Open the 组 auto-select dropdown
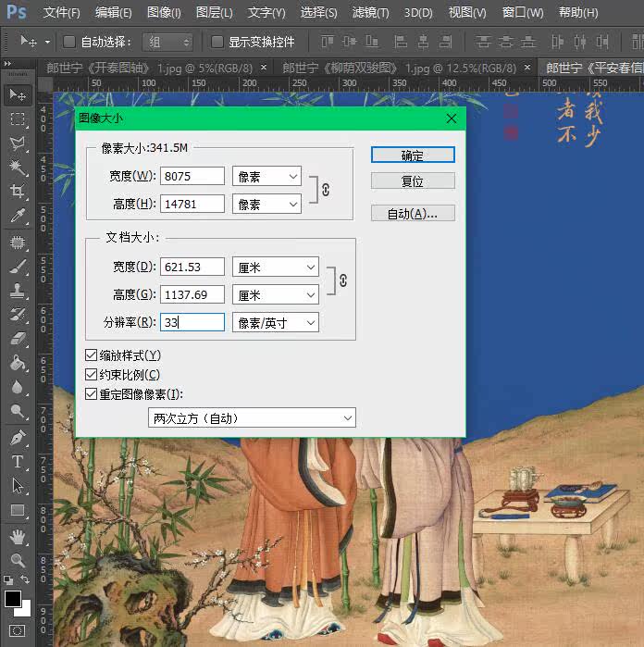 (x=167, y=42)
